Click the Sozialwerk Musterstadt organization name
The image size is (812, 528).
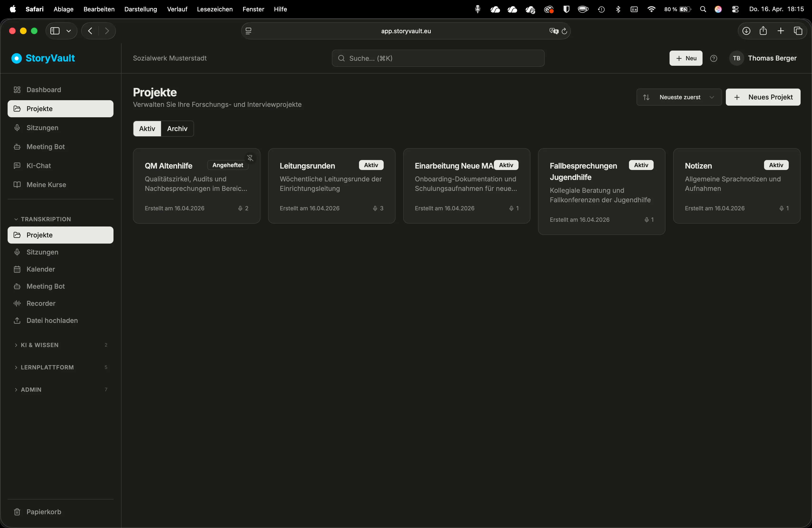170,58
